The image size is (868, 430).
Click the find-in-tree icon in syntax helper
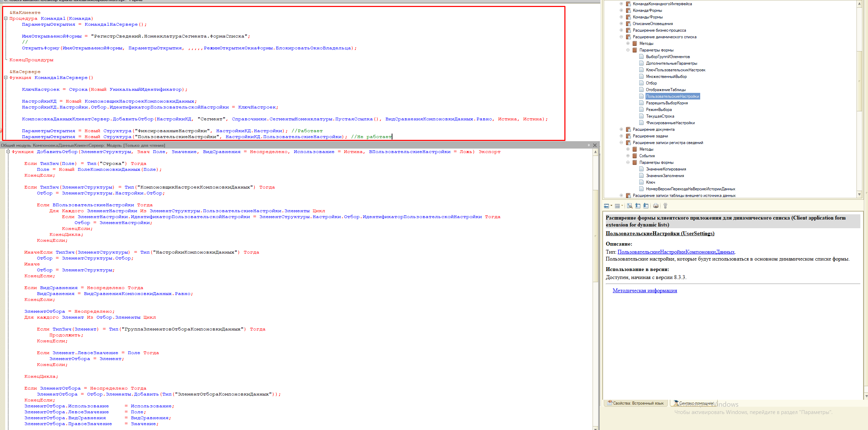pyautogui.click(x=630, y=206)
